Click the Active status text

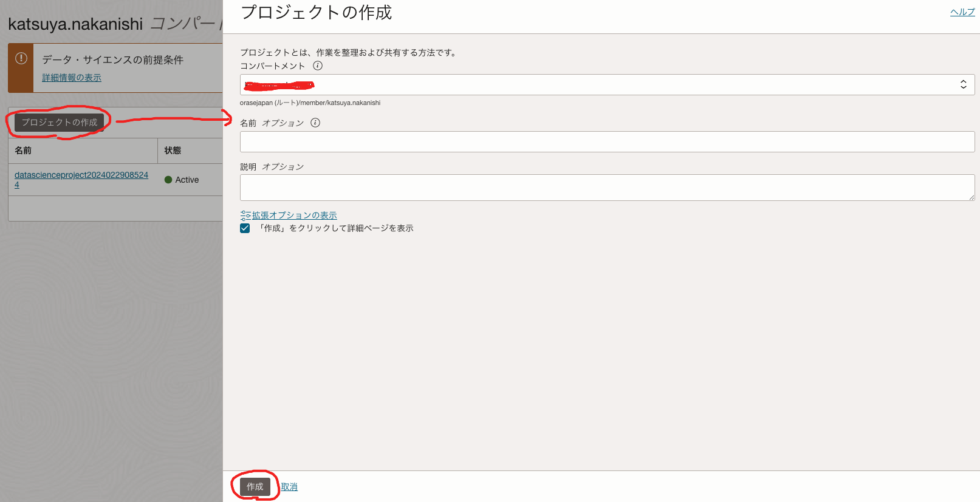187,180
